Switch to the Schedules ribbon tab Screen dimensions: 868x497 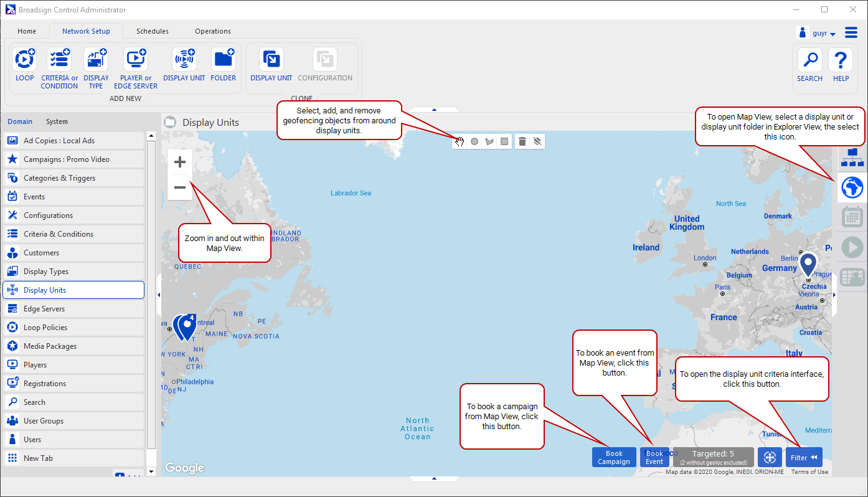[153, 31]
